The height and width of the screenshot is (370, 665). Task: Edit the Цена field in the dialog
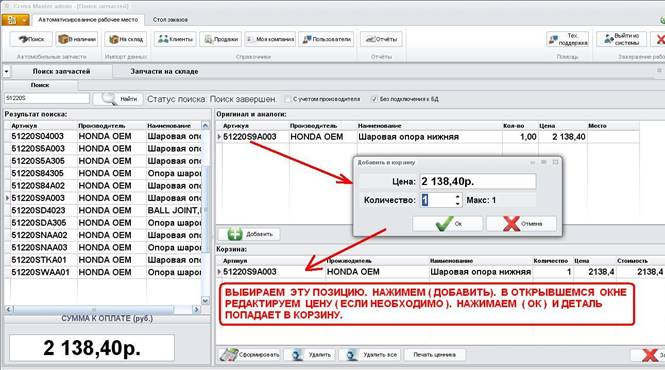(478, 181)
